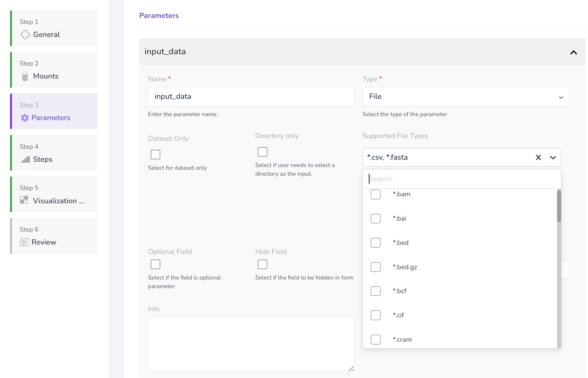Enable the Dataset Only checkbox
Screen dimensions: 588x378
coord(155,154)
